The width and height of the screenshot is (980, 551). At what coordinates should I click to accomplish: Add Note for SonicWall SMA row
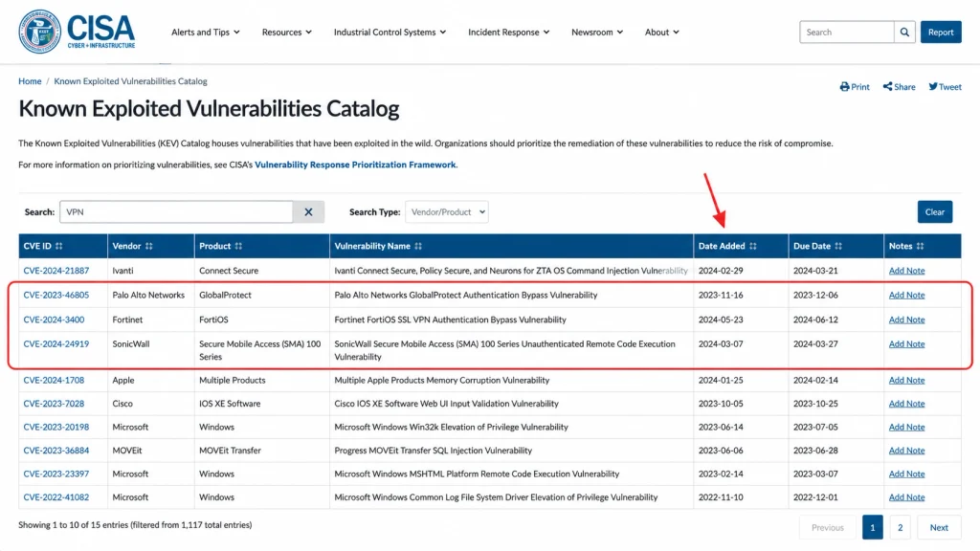[x=906, y=343]
